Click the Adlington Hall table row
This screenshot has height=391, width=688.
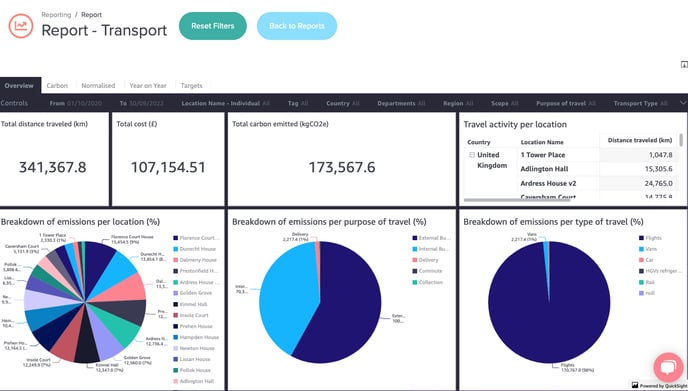[x=571, y=169]
